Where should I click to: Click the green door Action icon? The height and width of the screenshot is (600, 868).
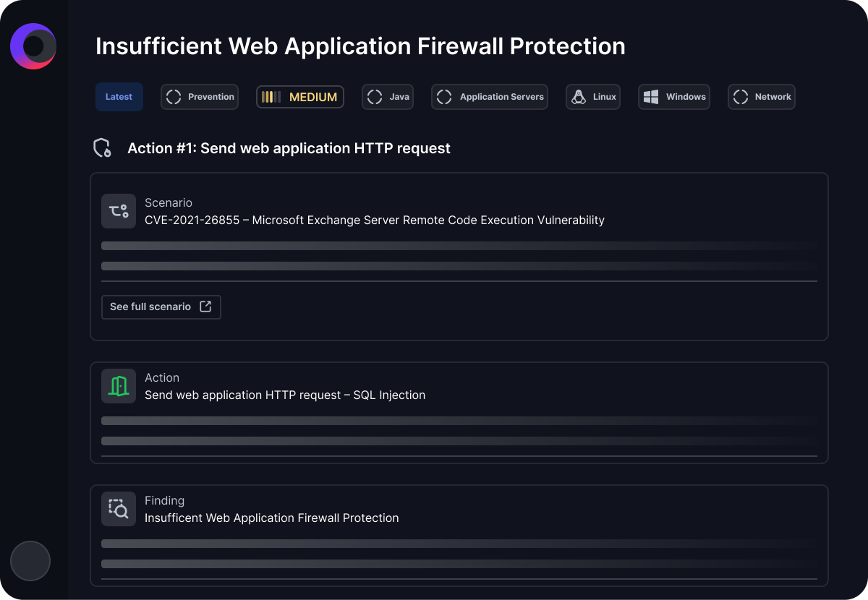pyautogui.click(x=119, y=386)
